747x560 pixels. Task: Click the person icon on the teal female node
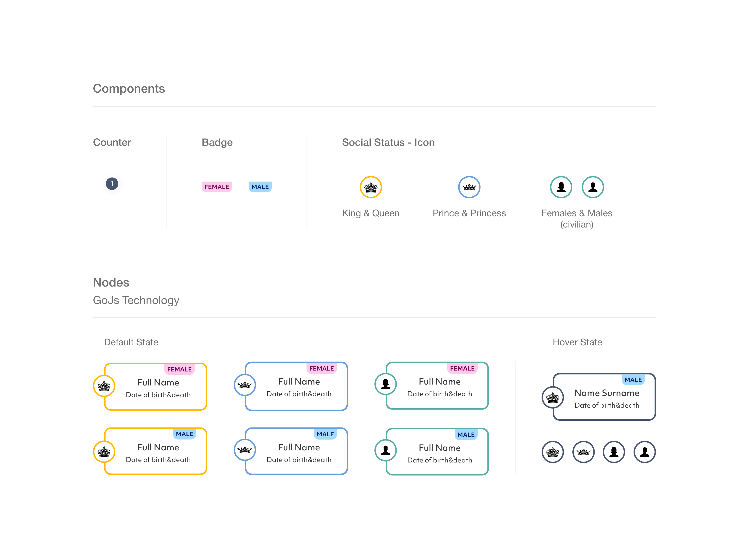[385, 384]
